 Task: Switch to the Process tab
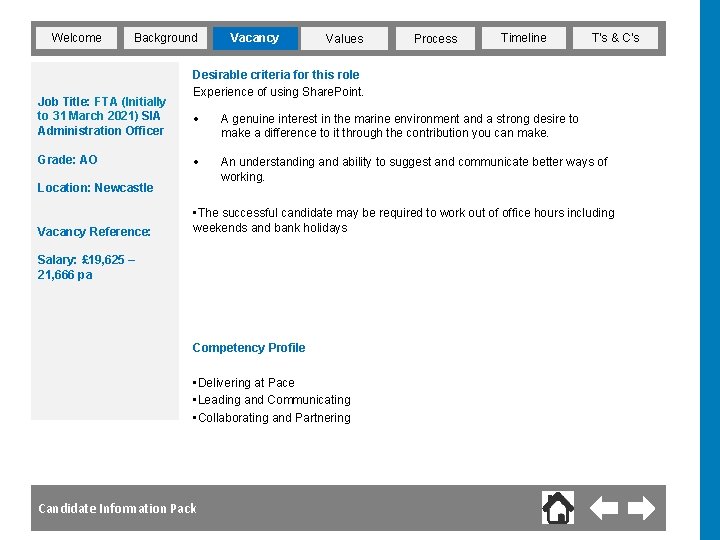[435, 39]
